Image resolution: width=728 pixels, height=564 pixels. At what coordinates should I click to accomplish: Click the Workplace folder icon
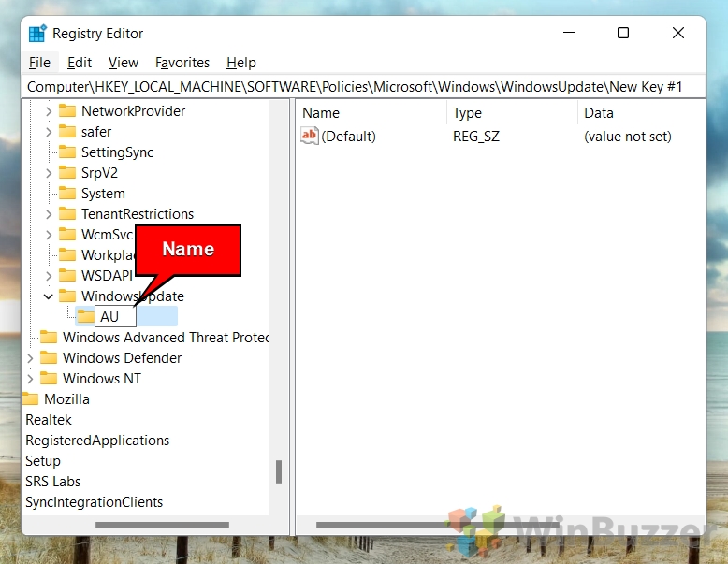point(67,254)
